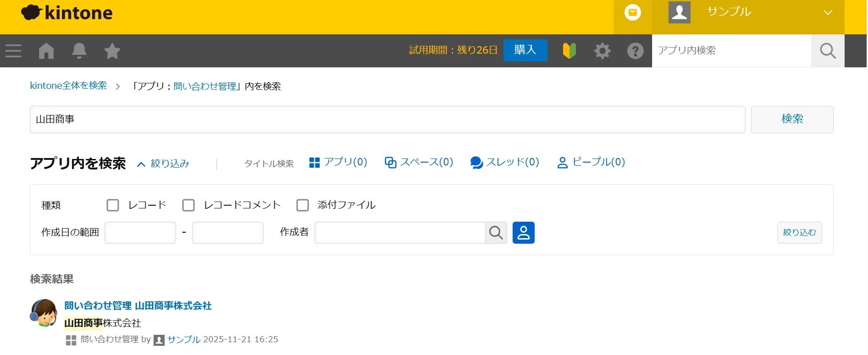The height and width of the screenshot is (355, 868).
Task: Open the hamburger main menu
Action: 13,51
